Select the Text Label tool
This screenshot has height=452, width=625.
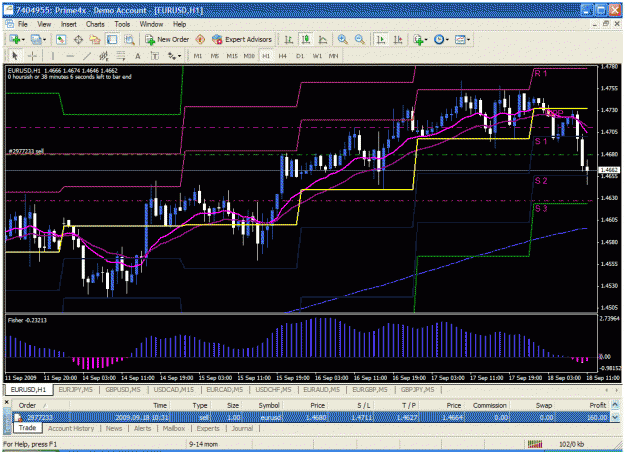click(155, 56)
